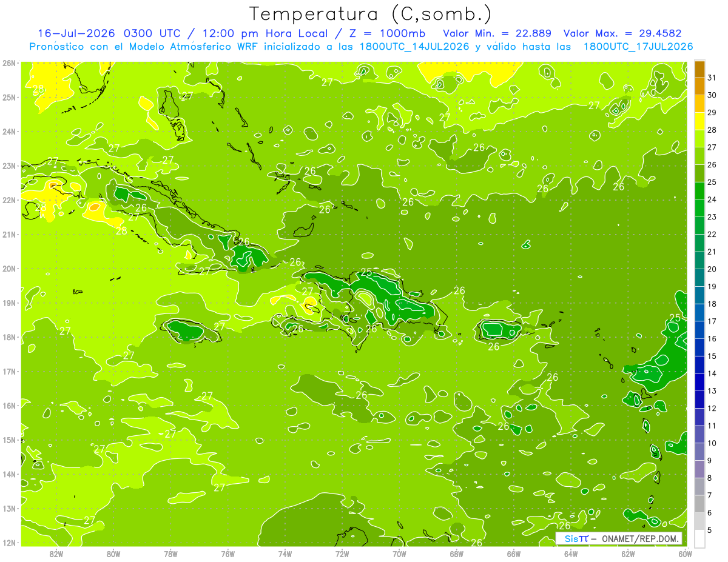Click the '82W' longitude axis label
The image size is (728, 562).
click(x=56, y=554)
